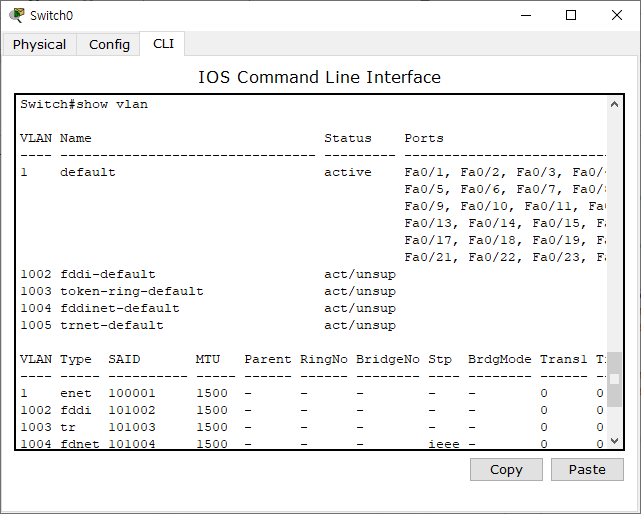
Task: Click VLAN number 1005
Action: (x=36, y=325)
